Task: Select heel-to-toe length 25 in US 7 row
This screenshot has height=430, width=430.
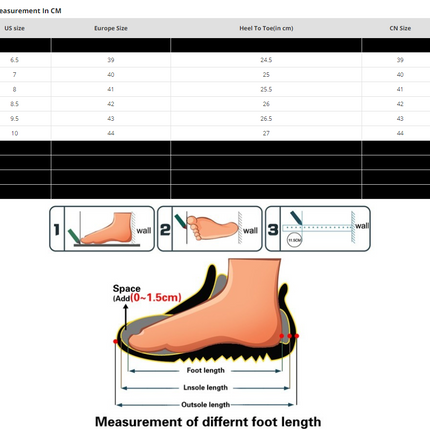Action: [x=266, y=75]
